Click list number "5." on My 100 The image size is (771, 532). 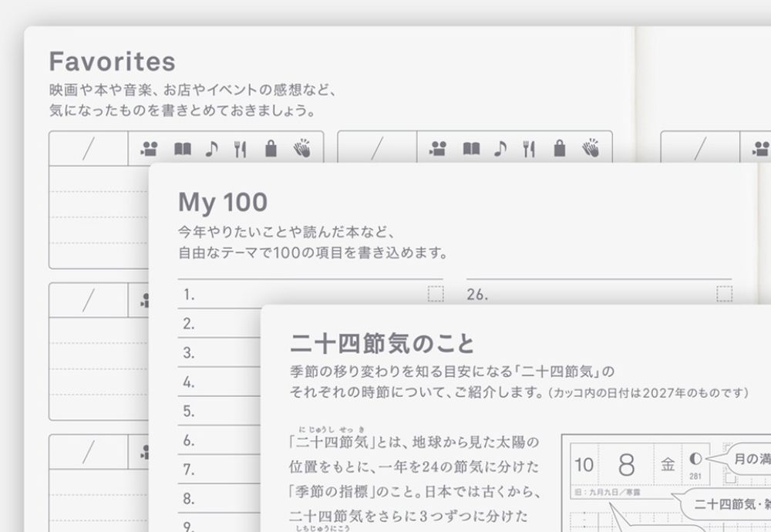coord(189,411)
